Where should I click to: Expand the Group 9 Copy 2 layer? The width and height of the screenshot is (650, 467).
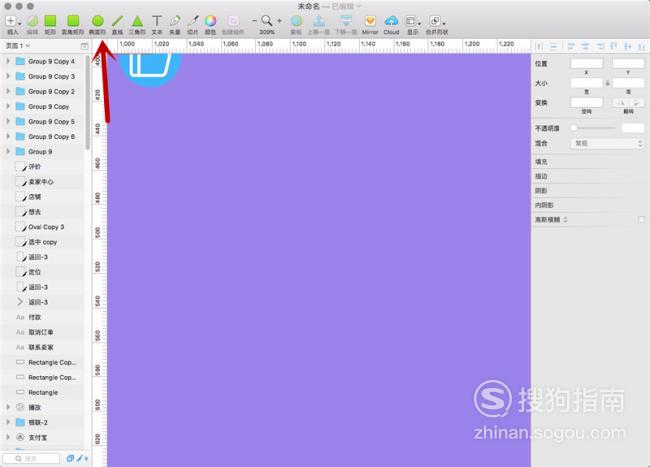(x=8, y=91)
